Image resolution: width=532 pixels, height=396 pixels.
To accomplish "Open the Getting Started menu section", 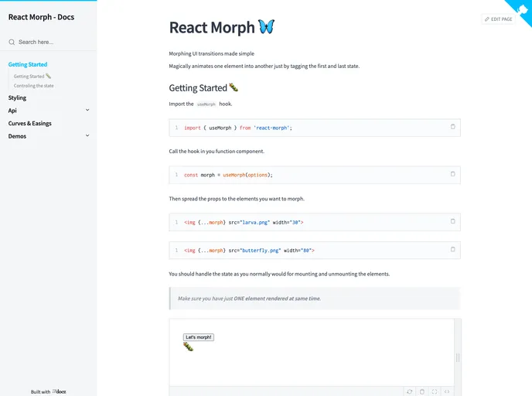I will point(28,64).
